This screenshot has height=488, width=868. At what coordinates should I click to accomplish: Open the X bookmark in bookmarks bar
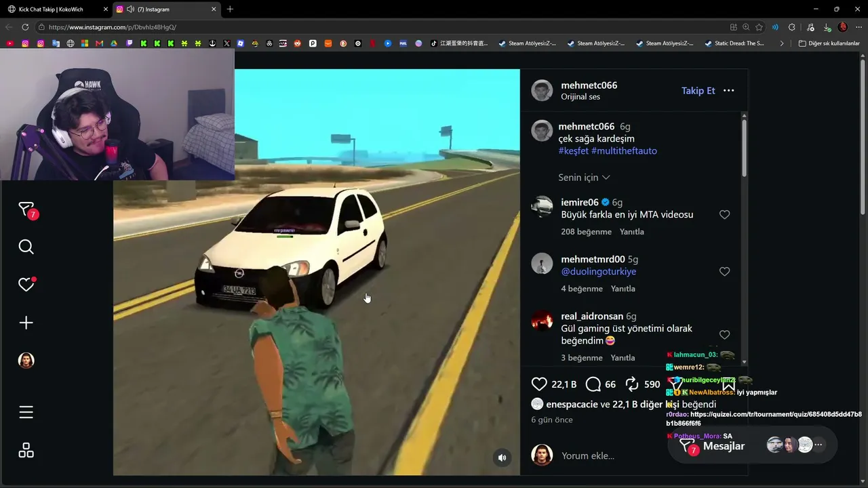(x=226, y=43)
